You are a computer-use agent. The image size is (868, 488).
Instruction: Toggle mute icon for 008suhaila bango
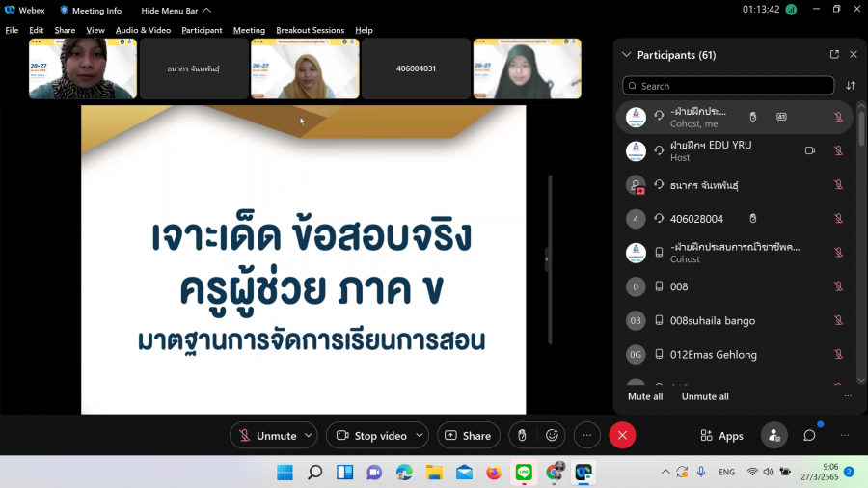coord(838,320)
